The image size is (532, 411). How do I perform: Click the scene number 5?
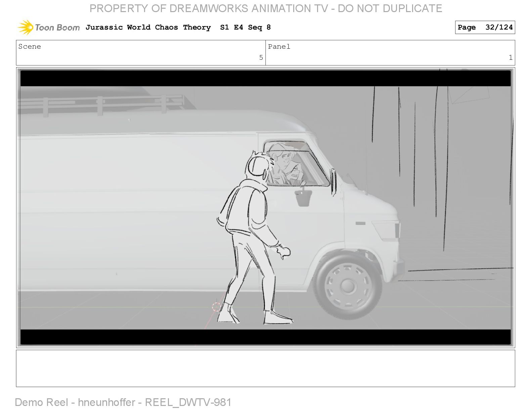[x=261, y=57]
